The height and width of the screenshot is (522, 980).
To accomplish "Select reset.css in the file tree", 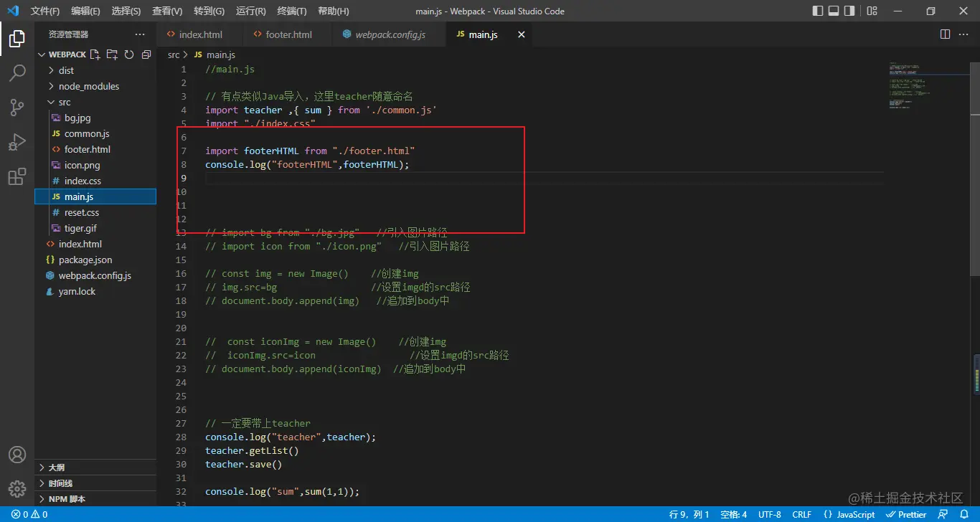I will point(95,212).
